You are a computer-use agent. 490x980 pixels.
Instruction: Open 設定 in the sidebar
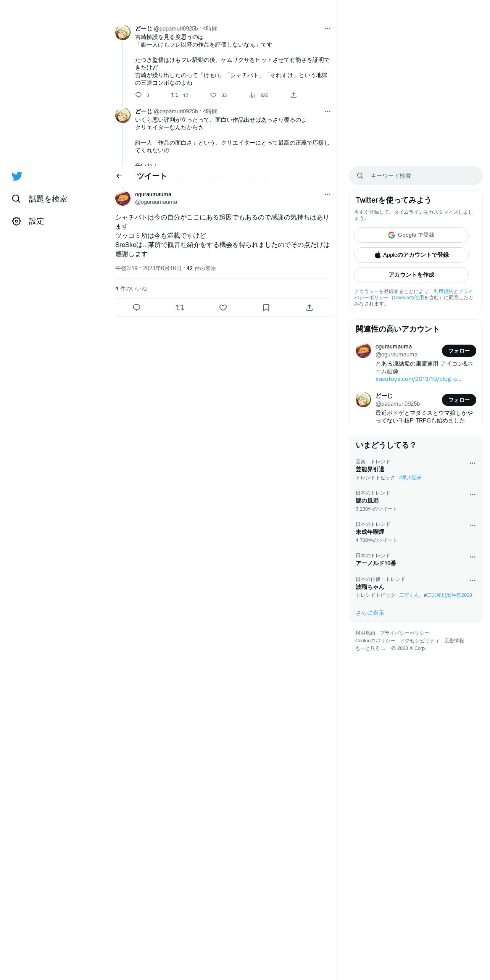(x=28, y=221)
